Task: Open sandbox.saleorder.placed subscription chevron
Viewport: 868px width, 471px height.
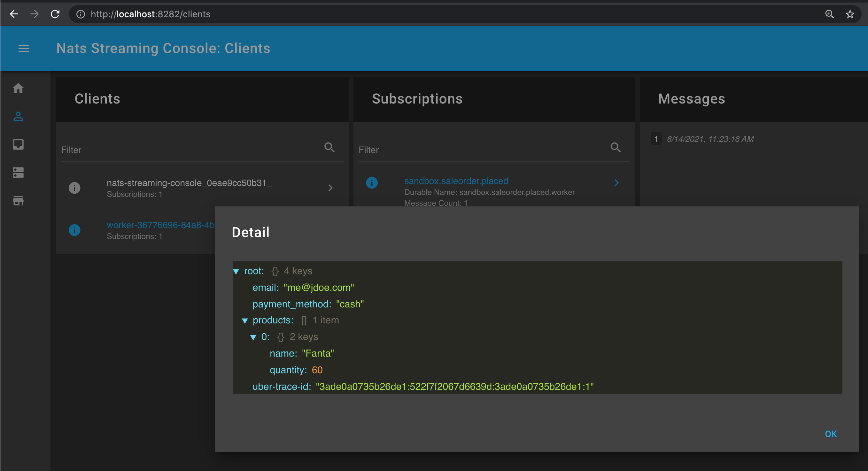Action: (x=616, y=182)
